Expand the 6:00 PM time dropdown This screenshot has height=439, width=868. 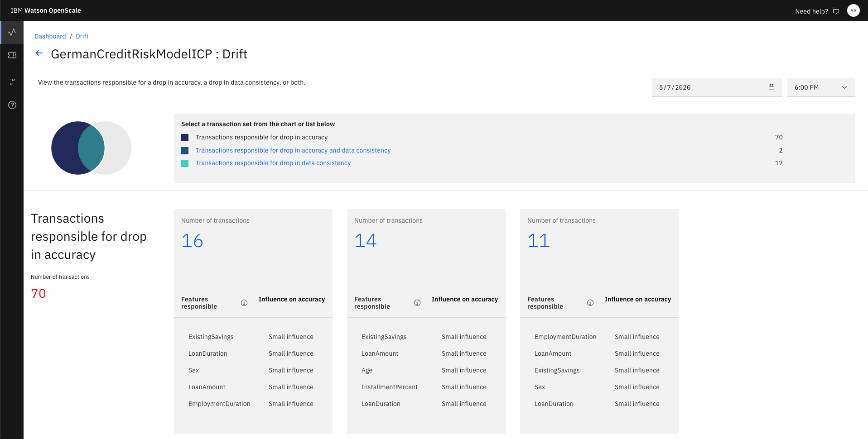[821, 87]
